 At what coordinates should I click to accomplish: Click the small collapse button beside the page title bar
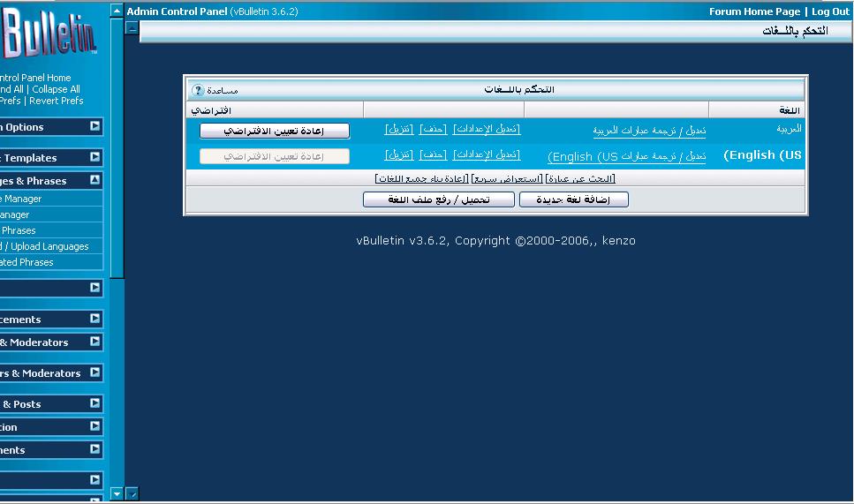[132, 28]
